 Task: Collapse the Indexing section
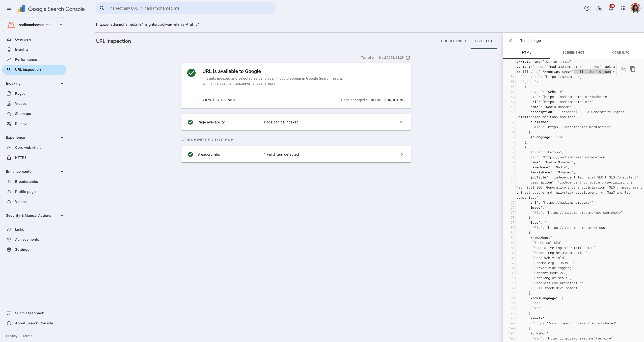[62, 84]
